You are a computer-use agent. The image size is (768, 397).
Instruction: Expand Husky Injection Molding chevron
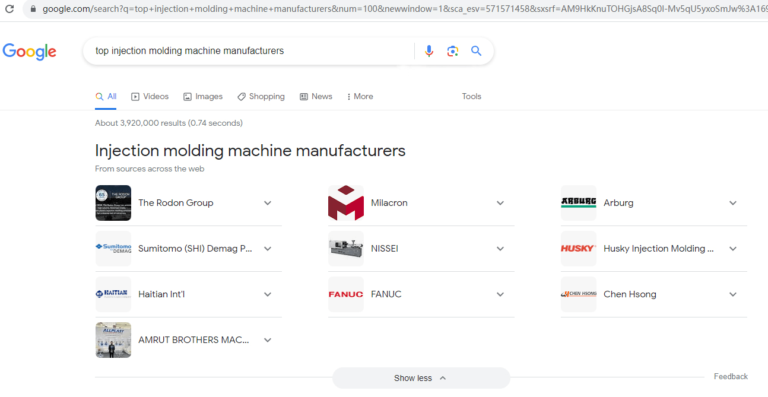733,248
